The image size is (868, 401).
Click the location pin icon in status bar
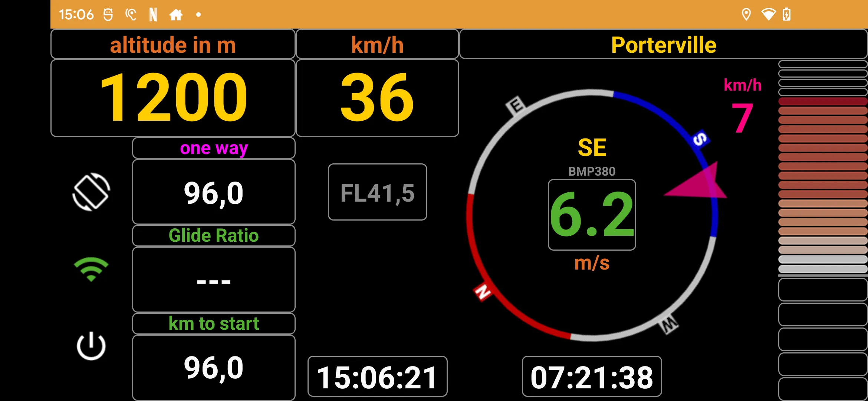[746, 13]
